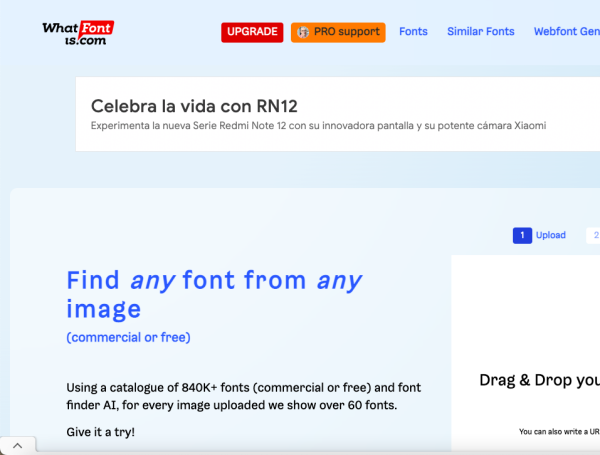Expand the bottom-left chevron-up panel
Image resolution: width=600 pixels, height=455 pixels.
[18, 446]
